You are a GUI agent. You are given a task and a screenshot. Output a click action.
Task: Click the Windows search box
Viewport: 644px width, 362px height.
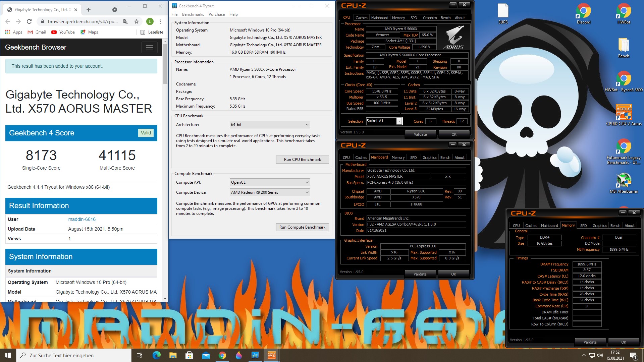[x=74, y=355]
